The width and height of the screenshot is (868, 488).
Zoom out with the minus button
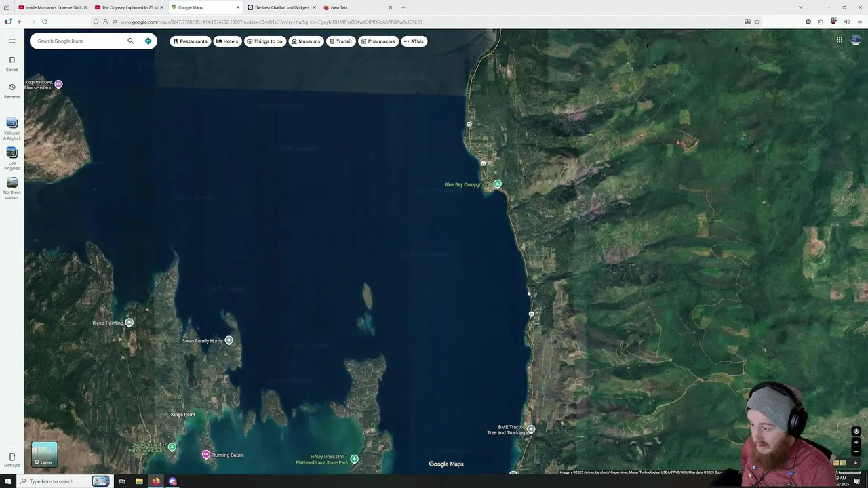pyautogui.click(x=856, y=451)
